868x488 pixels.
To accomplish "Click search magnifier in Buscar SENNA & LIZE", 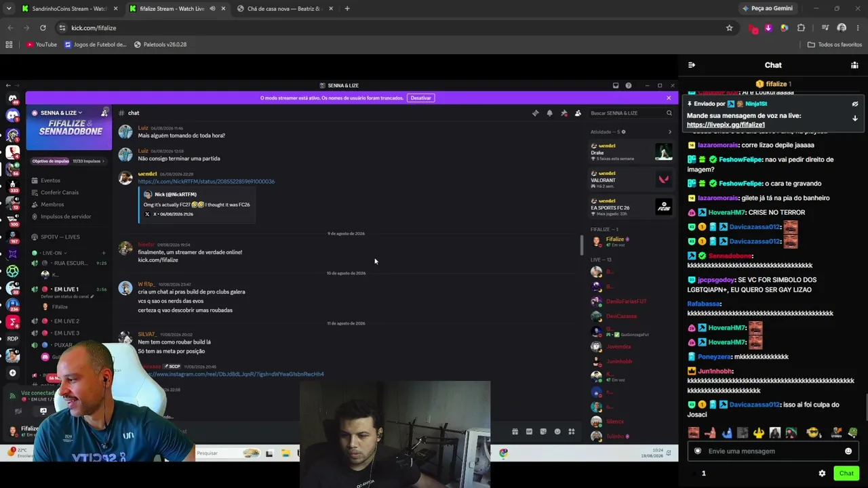I will point(669,113).
